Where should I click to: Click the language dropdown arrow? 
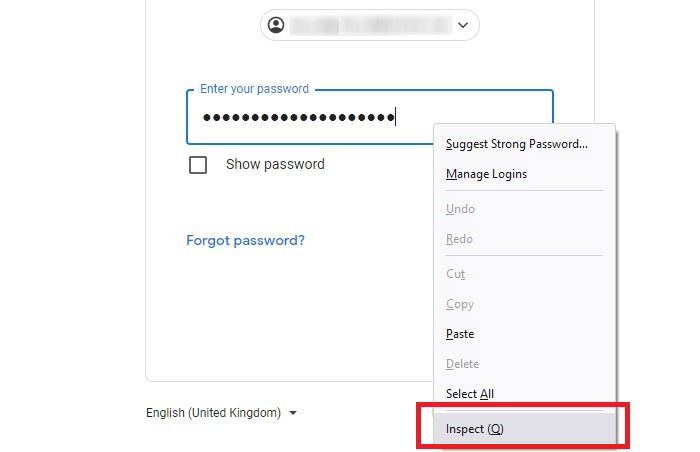(x=293, y=413)
